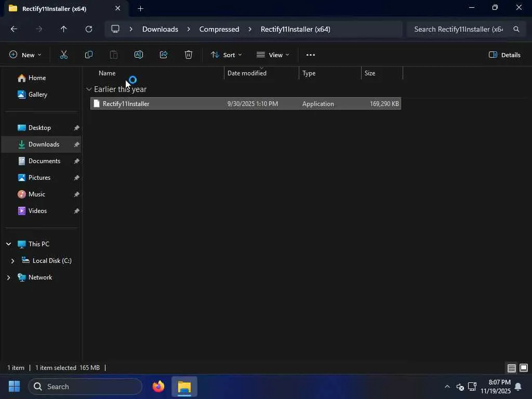Collapse the This PC tree node

8,244
